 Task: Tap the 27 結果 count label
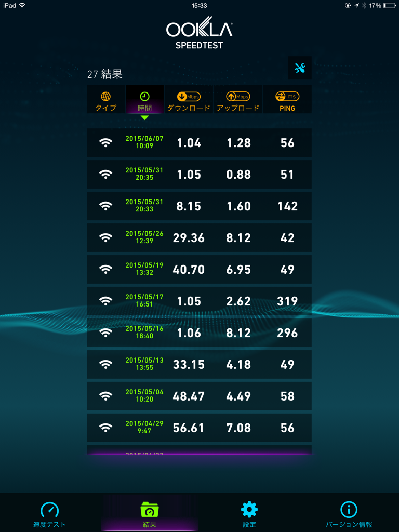coord(105,74)
